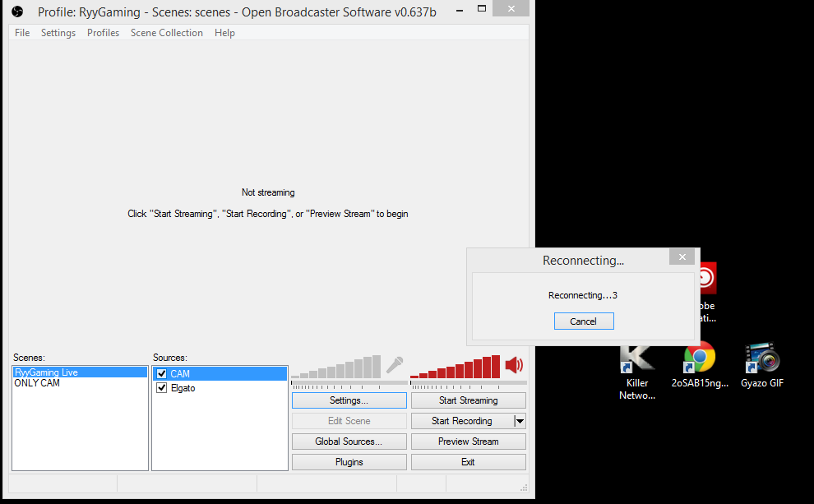Open the File menu
Viewport: 814px width, 504px height.
pyautogui.click(x=22, y=33)
